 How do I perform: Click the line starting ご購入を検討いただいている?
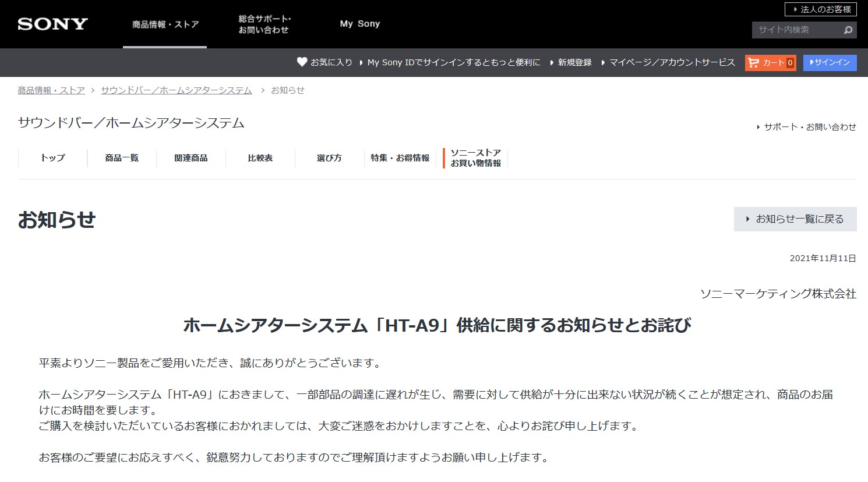click(x=340, y=426)
